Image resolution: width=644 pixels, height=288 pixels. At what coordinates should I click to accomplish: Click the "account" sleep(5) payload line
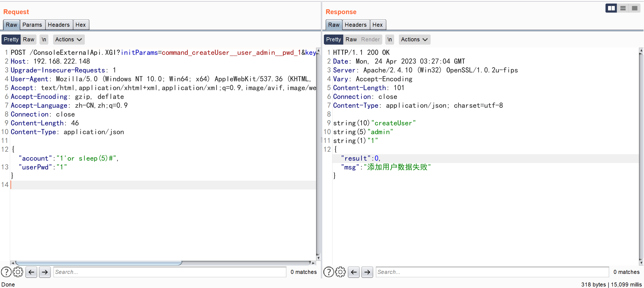[x=68, y=158]
